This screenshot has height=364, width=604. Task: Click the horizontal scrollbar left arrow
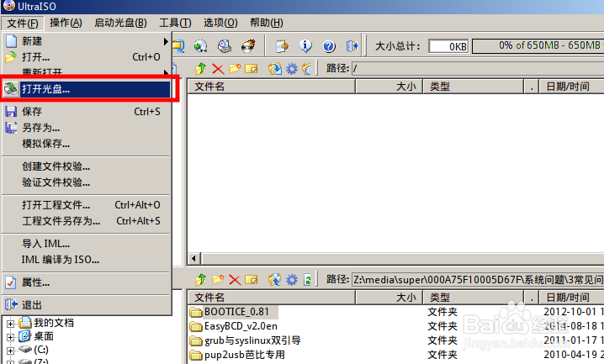[194, 259]
